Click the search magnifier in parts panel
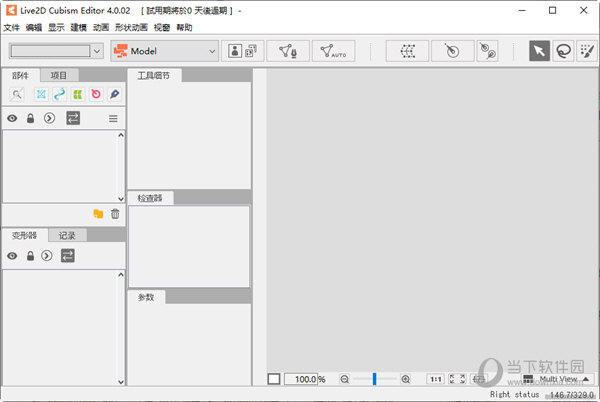The height and width of the screenshot is (402, 600). coord(17,94)
